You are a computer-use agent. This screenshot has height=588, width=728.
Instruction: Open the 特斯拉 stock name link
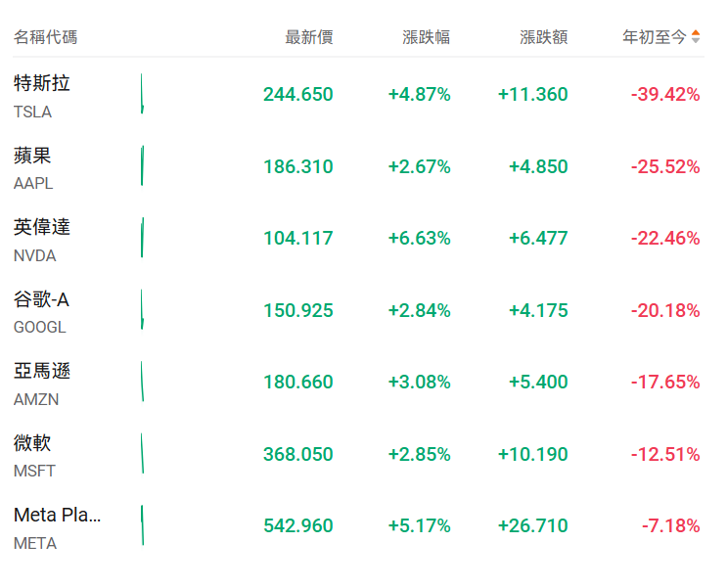[x=42, y=83]
